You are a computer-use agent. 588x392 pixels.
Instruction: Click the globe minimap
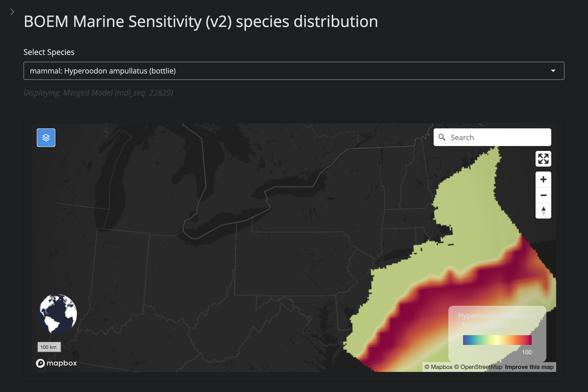point(57,314)
